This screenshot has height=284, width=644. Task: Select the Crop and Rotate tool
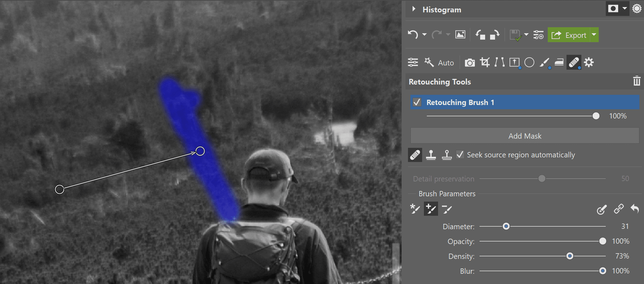(x=485, y=63)
